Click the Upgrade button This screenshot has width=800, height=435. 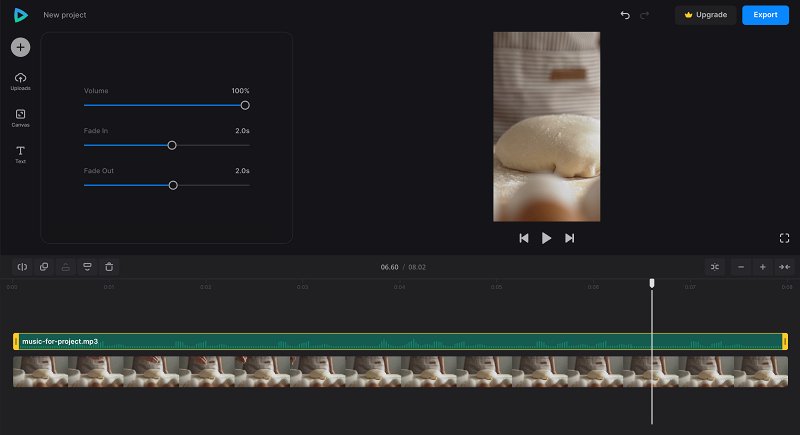706,15
